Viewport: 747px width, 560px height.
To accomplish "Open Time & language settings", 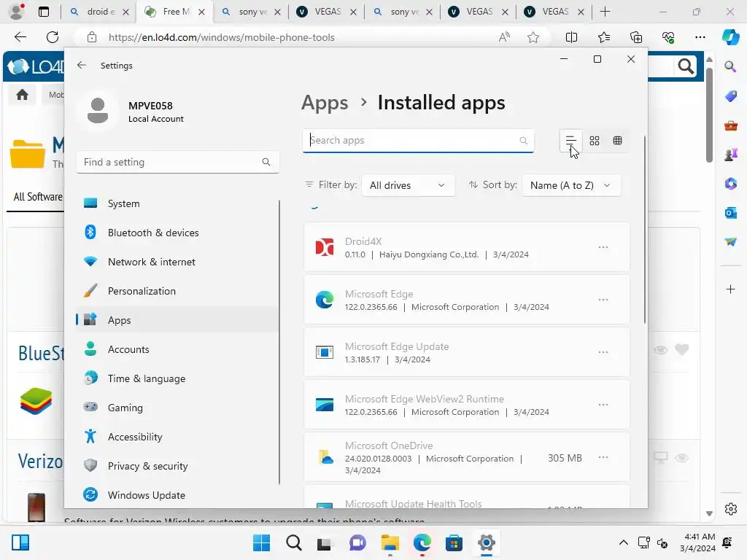I will 177,378.
